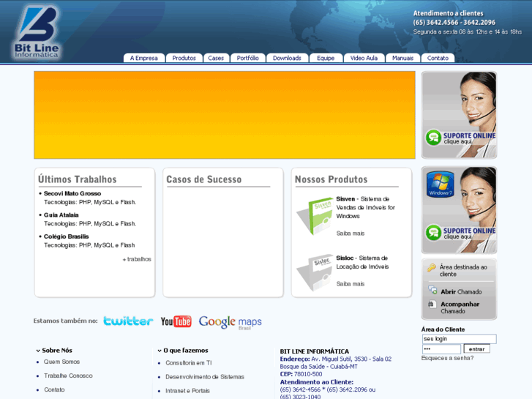Image resolution: width=532 pixels, height=399 pixels.
Task: Open the Produtos tab
Action: point(184,58)
